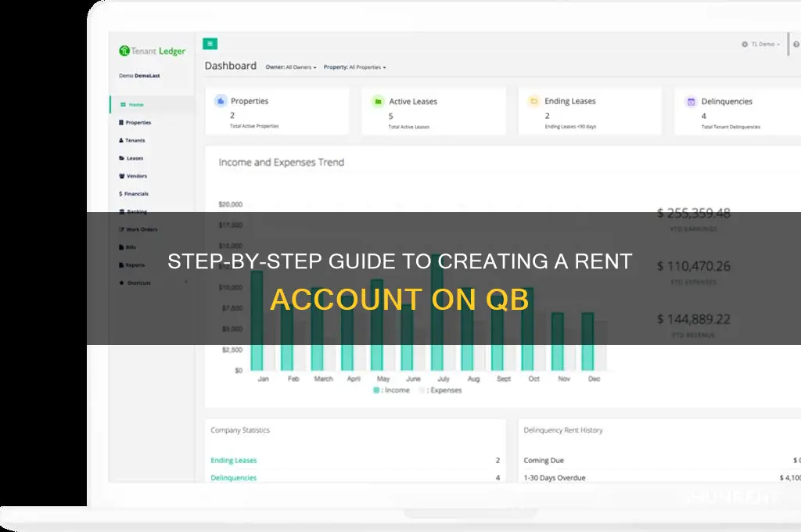Click the Active Leases folder icon
This screenshot has height=532, width=801.
click(378, 101)
